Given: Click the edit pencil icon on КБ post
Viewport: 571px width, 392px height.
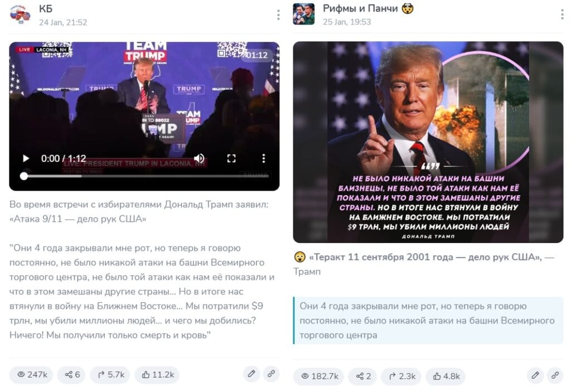Looking at the screenshot, I should pyautogui.click(x=251, y=374).
